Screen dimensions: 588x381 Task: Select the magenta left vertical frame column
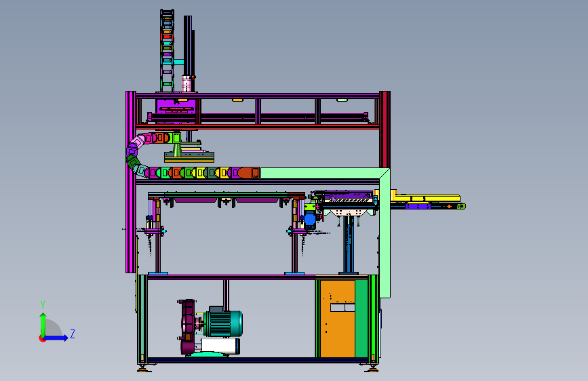(x=130, y=182)
